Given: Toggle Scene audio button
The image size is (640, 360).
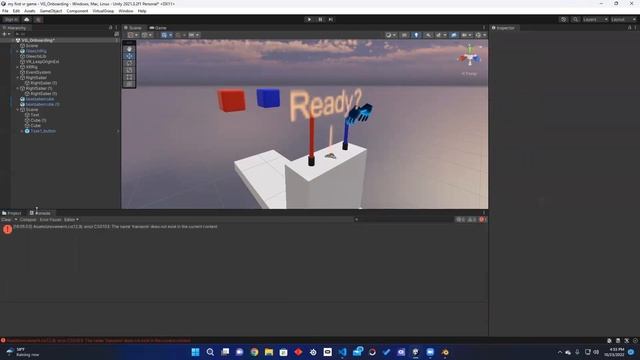Looking at the screenshot, I should point(428,35).
